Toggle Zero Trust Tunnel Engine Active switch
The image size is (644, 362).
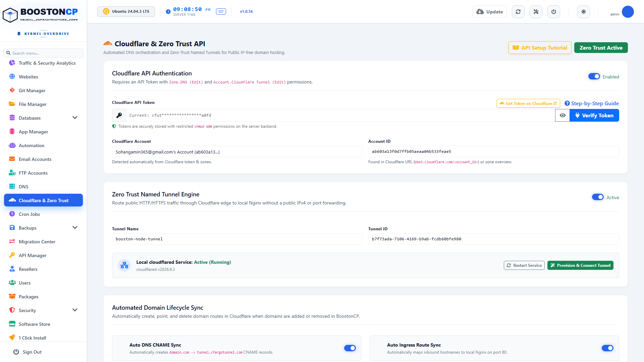point(598,197)
